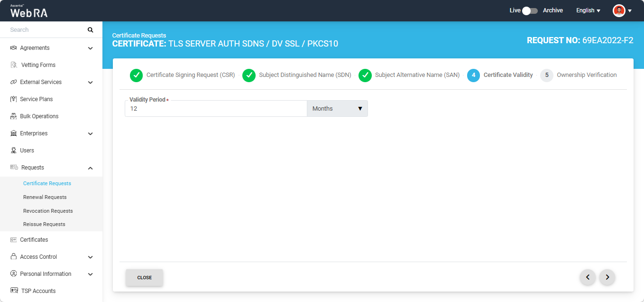Open Reissue Requests submenu item
Viewport: 644px width, 302px height.
(44, 224)
